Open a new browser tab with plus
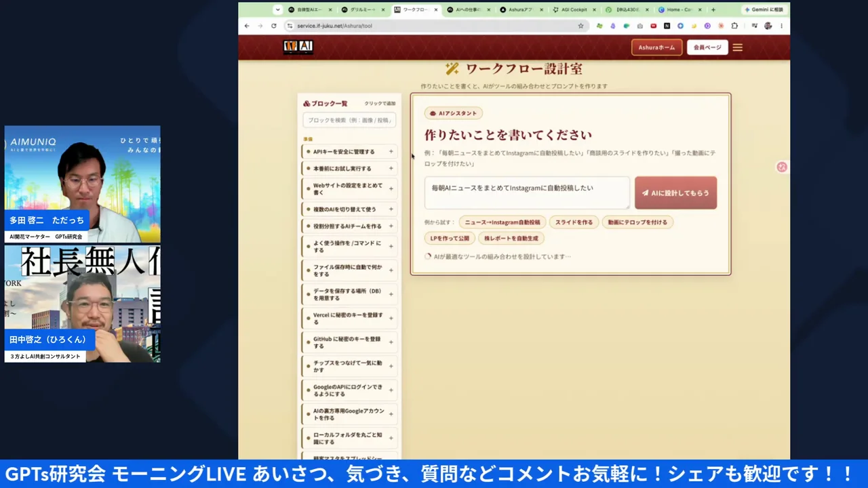The width and height of the screenshot is (868, 488). [713, 9]
